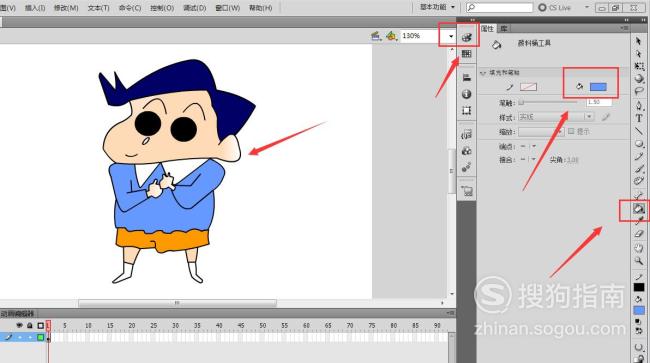The width and height of the screenshot is (650, 363).
Task: Select the Eraser tool
Action: click(x=639, y=234)
